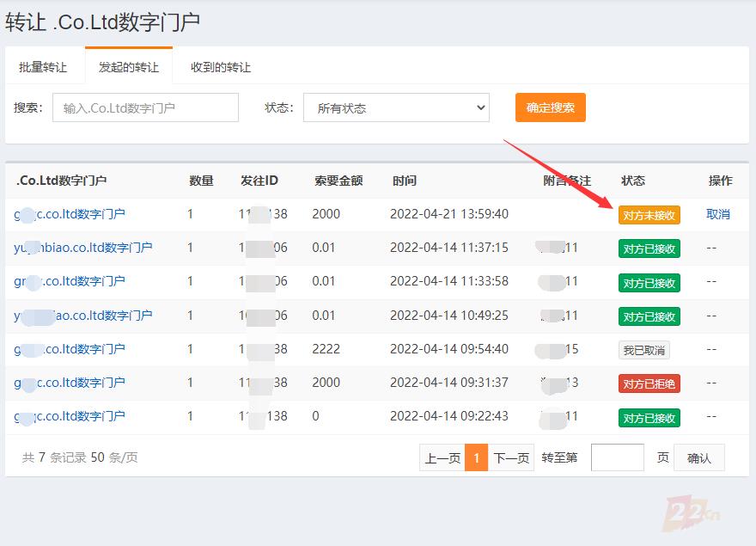
Task: Click the grey 我已取消 status badge
Action: 643,350
